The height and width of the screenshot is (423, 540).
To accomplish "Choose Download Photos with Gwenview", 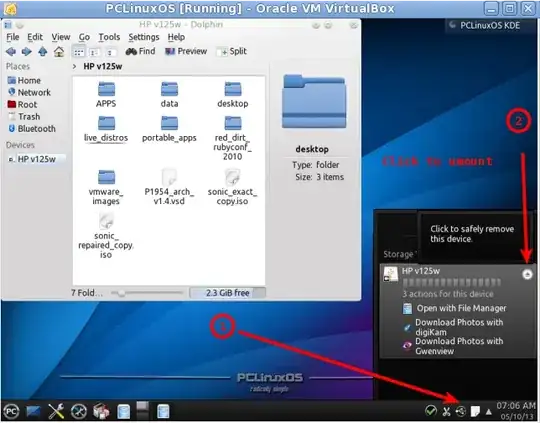I will click(453, 346).
